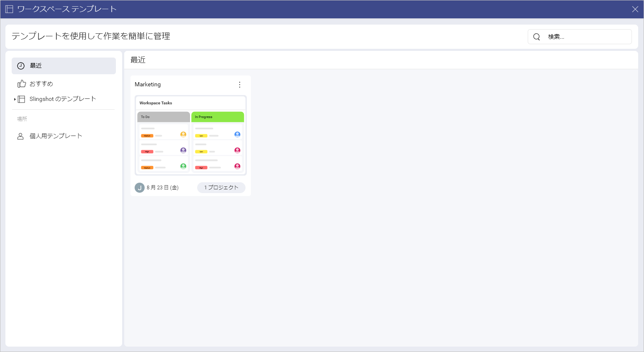Click into the 検索 search field
Screen dimensions: 644x352
[579, 37]
